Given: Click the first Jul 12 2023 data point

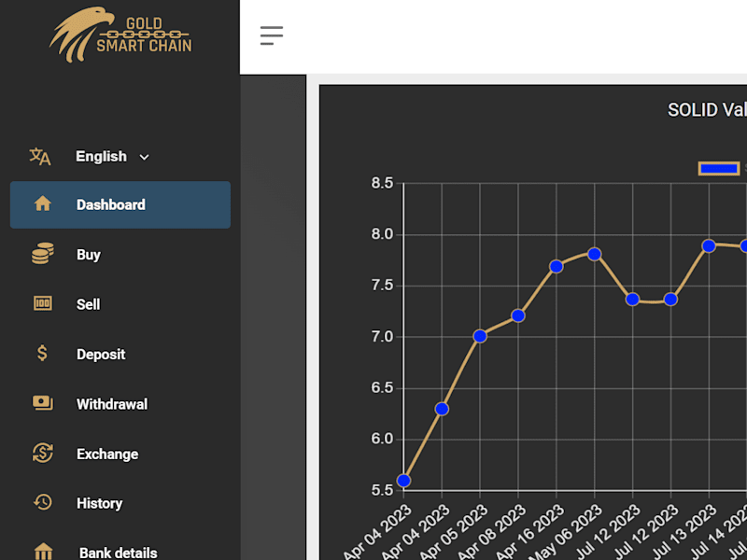Looking at the screenshot, I should tap(632, 299).
